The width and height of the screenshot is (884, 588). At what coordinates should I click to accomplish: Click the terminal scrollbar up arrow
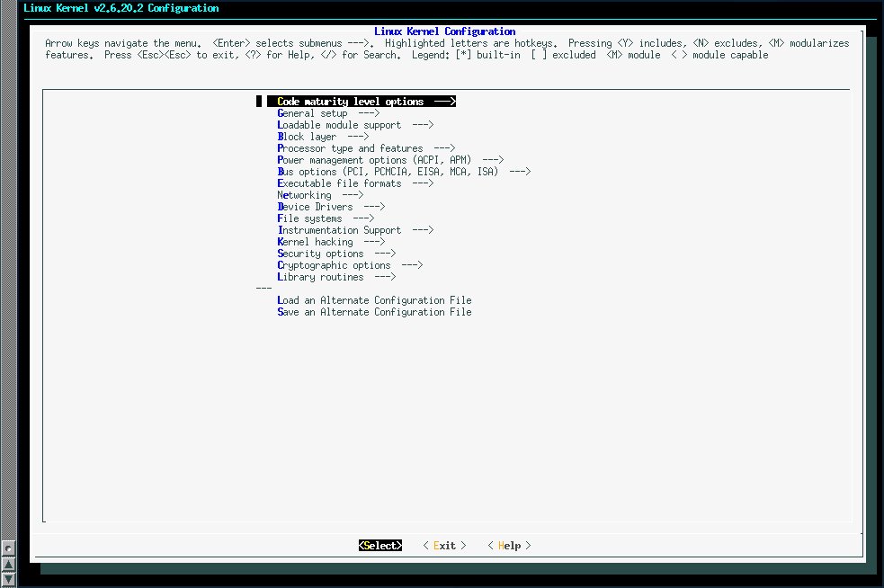8,565
